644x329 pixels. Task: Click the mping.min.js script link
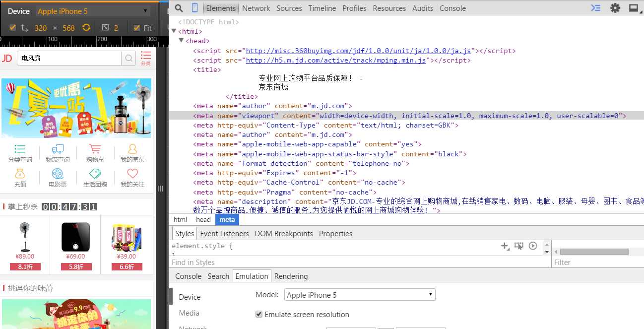point(336,60)
